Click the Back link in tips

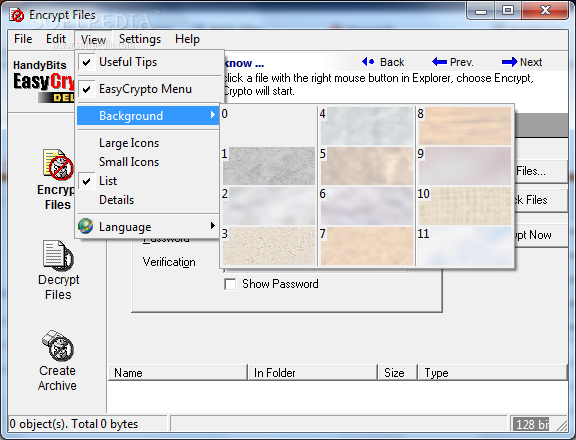(x=392, y=62)
